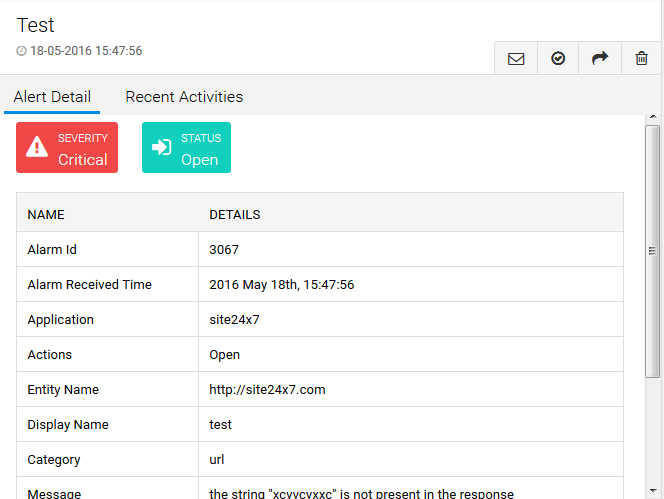
Task: Click the Test alert title
Action: click(36, 26)
